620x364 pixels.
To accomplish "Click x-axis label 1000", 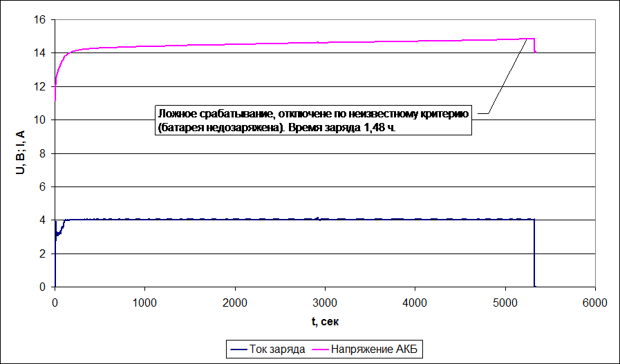I will click(x=145, y=303).
